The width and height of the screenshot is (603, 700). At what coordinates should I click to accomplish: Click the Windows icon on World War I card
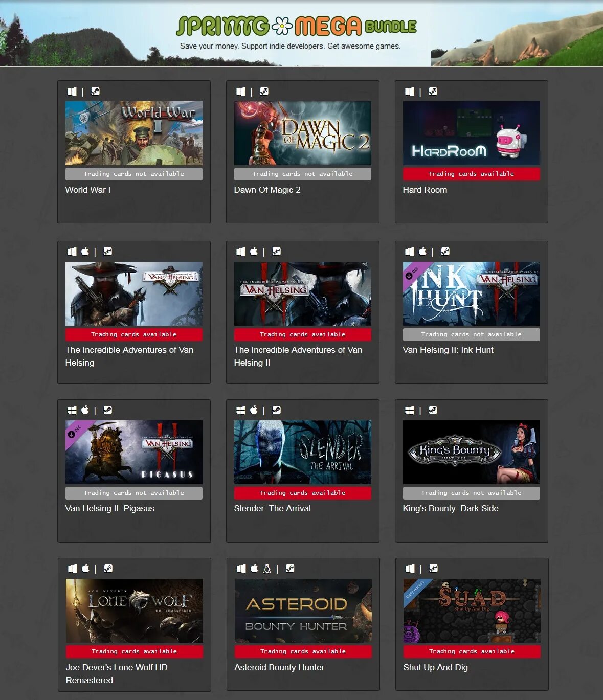point(71,92)
